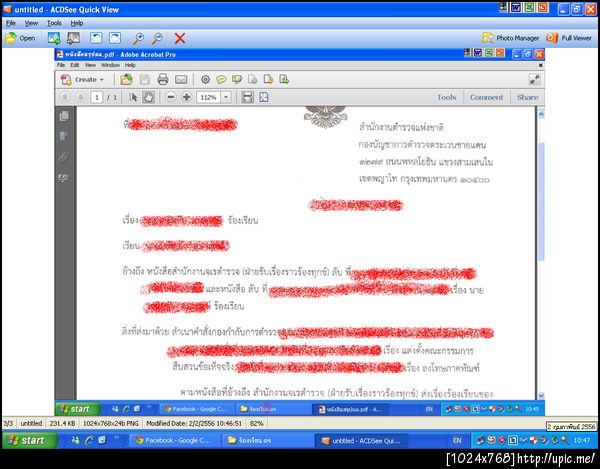Open Acrobat File menu
600x469 pixels.
[x=61, y=65]
